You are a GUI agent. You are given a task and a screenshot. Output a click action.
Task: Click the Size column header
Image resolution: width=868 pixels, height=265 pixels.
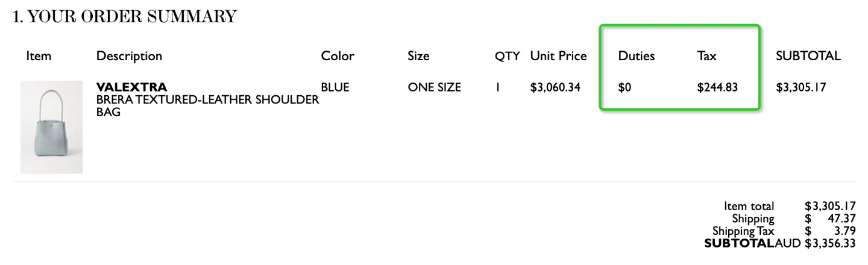coord(418,57)
